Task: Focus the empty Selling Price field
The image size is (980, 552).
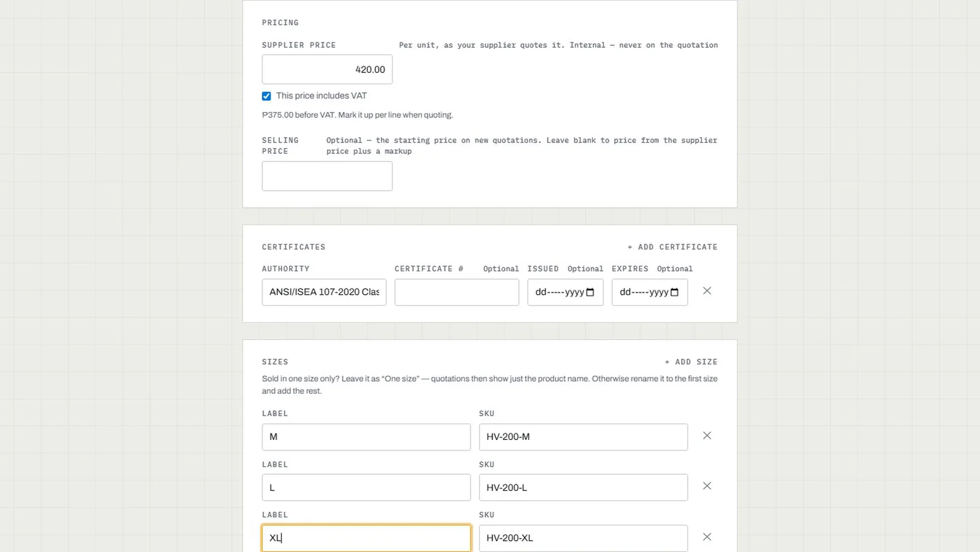Action: point(327,176)
